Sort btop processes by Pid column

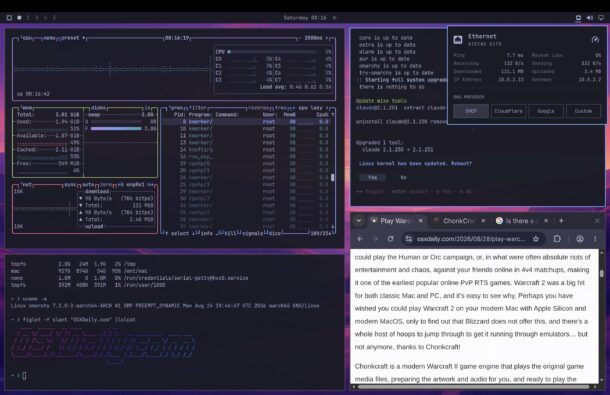(179, 115)
